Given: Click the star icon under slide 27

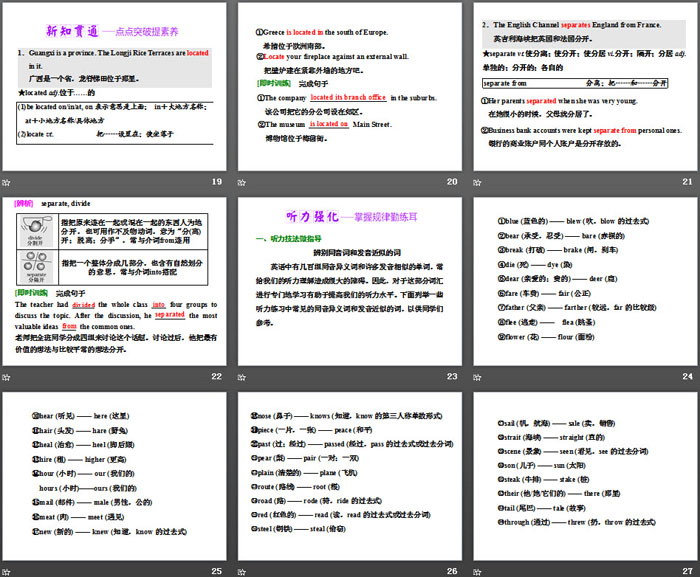Looking at the screenshot, I should (477, 572).
